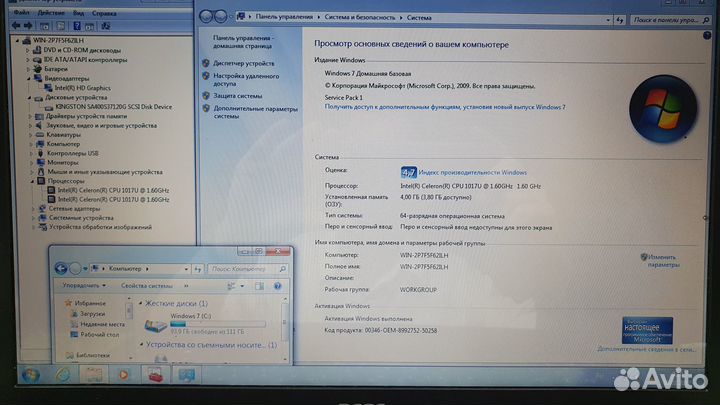Open Защита системы link
720x405 pixels.
coord(237,96)
